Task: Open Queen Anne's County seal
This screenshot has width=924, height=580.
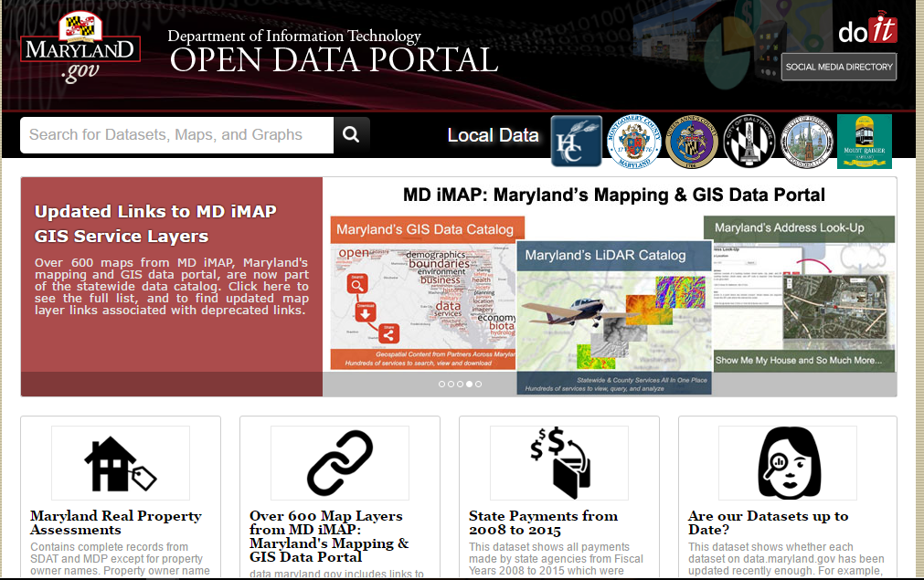Action: 692,142
